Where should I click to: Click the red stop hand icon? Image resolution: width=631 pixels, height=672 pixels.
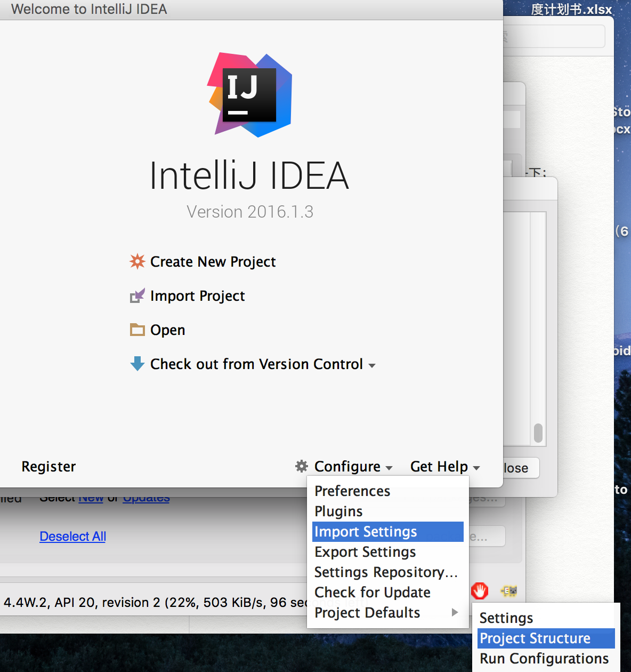click(480, 590)
